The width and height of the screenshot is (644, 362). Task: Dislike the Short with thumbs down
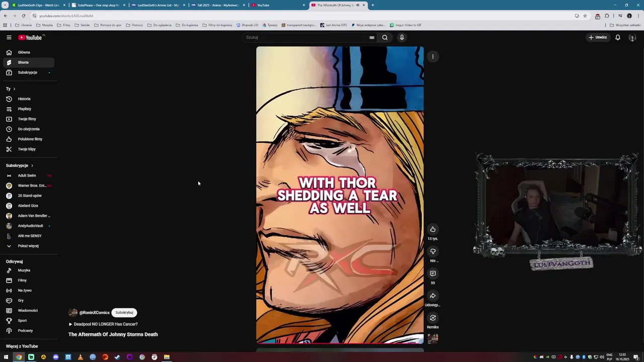tap(433, 251)
